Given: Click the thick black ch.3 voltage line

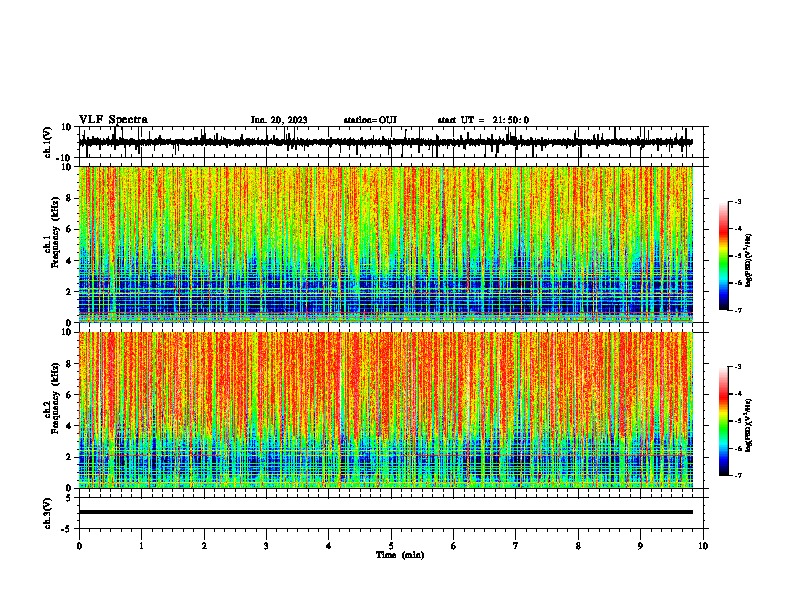Looking at the screenshot, I should coord(385,512).
